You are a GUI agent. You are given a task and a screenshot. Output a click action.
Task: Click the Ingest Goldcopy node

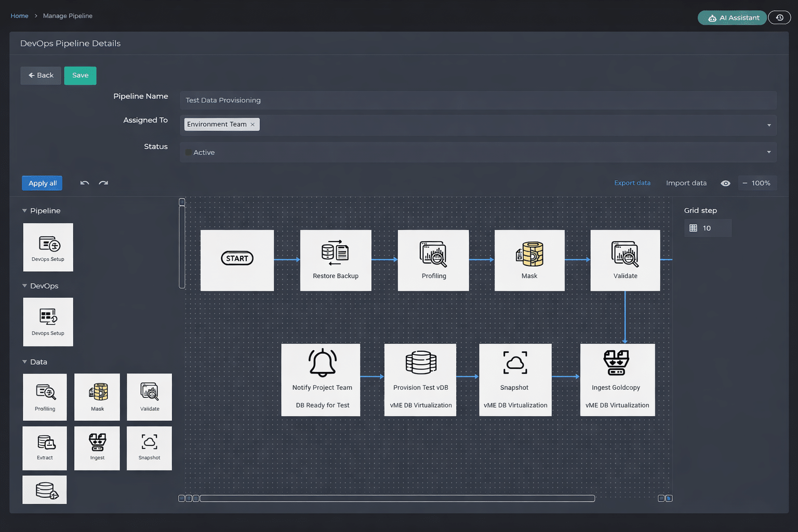[x=617, y=379]
